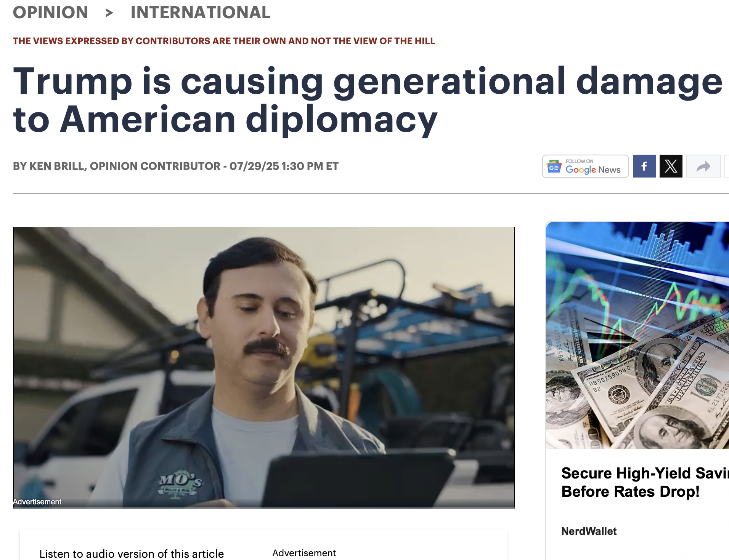The height and width of the screenshot is (560, 729).
Task: Click the Advertisement label beside audio player
Action: (x=304, y=553)
